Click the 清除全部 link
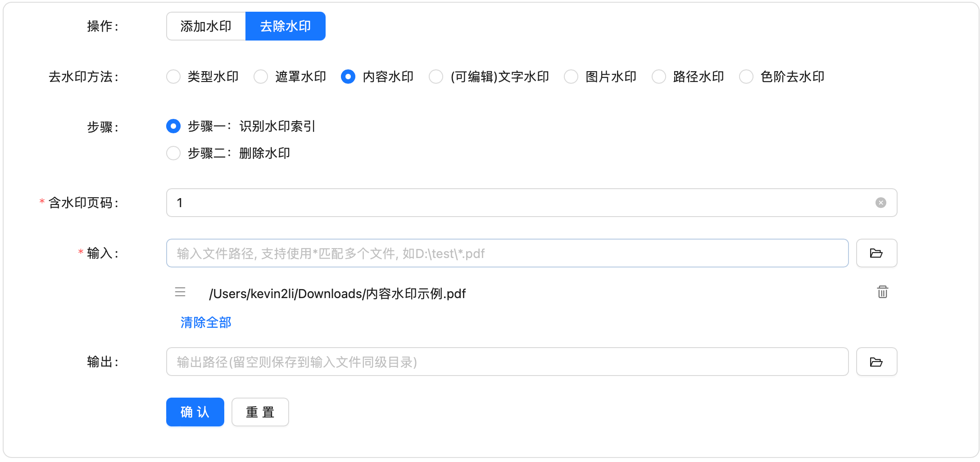 click(206, 322)
